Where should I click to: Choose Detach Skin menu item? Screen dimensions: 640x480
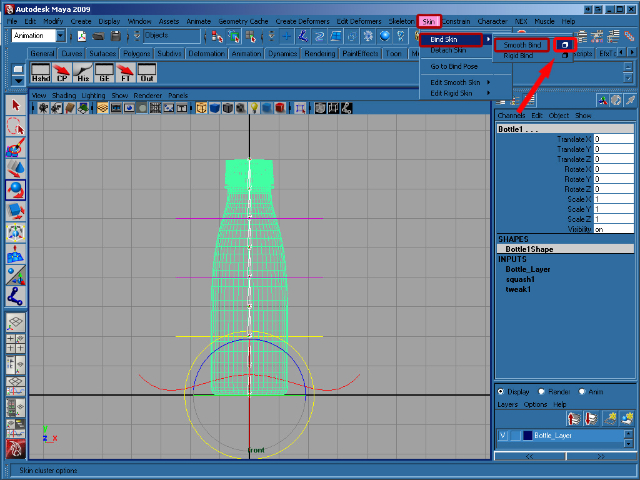[x=448, y=51]
